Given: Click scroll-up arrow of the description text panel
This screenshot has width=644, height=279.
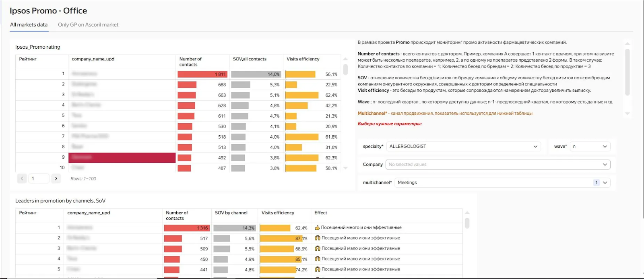Looking at the screenshot, I should coord(627,43).
